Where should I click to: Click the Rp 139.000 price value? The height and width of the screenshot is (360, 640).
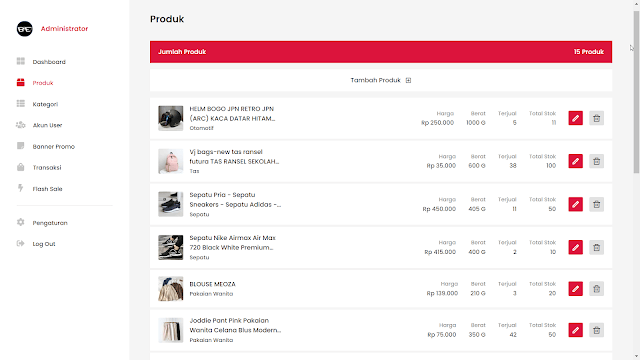(442, 293)
